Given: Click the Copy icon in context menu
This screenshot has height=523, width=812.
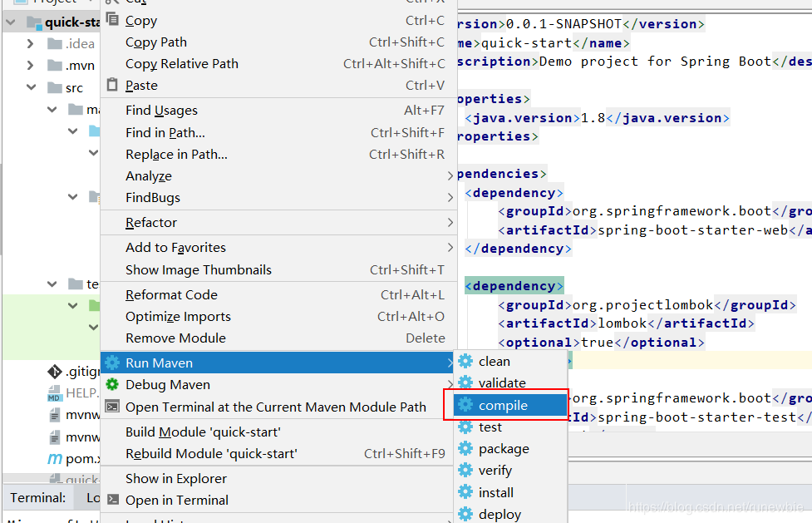Looking at the screenshot, I should 112,20.
